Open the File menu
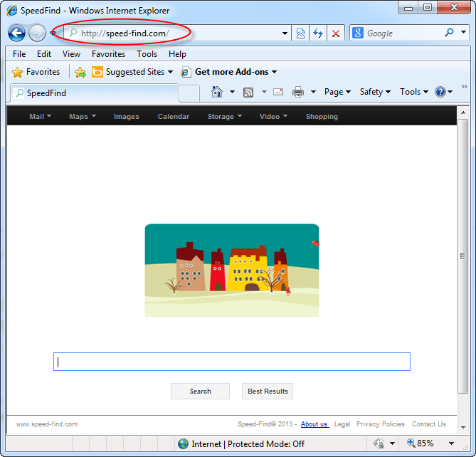The width and height of the screenshot is (476, 457). 19,54
